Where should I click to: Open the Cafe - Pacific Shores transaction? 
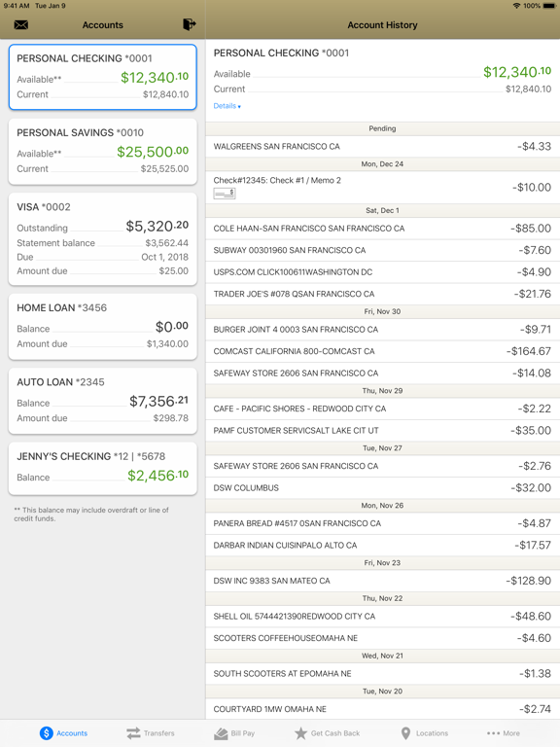(383, 409)
